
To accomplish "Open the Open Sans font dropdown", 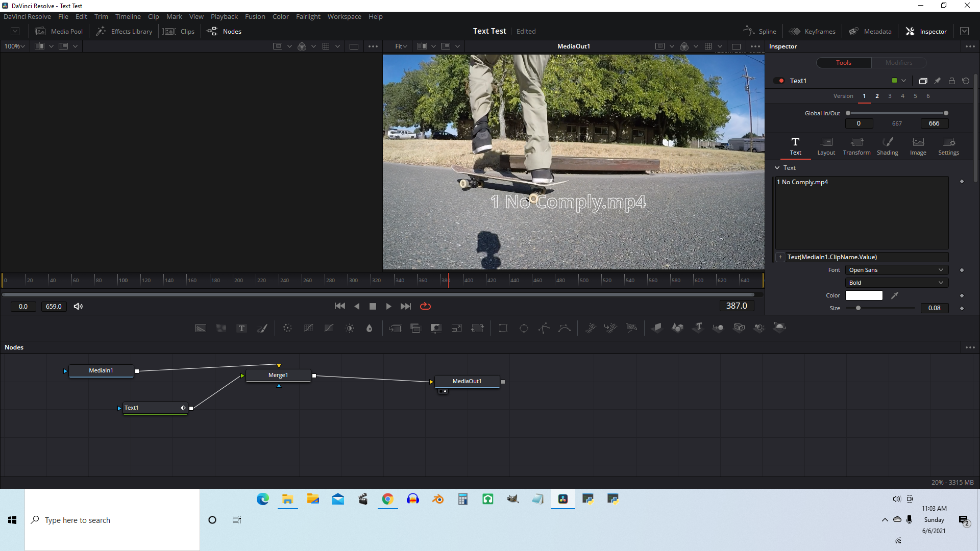I will tap(897, 270).
